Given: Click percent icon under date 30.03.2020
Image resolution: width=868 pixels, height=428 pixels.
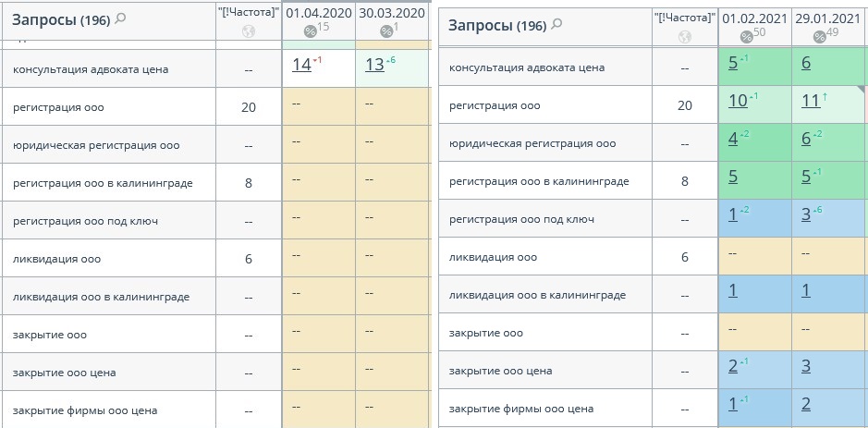Looking at the screenshot, I should tap(386, 32).
